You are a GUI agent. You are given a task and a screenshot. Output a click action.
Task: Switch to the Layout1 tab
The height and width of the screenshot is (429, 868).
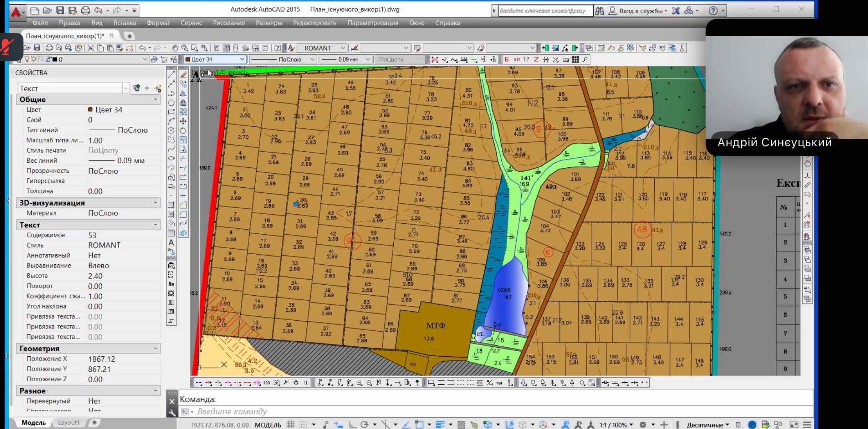click(68, 422)
